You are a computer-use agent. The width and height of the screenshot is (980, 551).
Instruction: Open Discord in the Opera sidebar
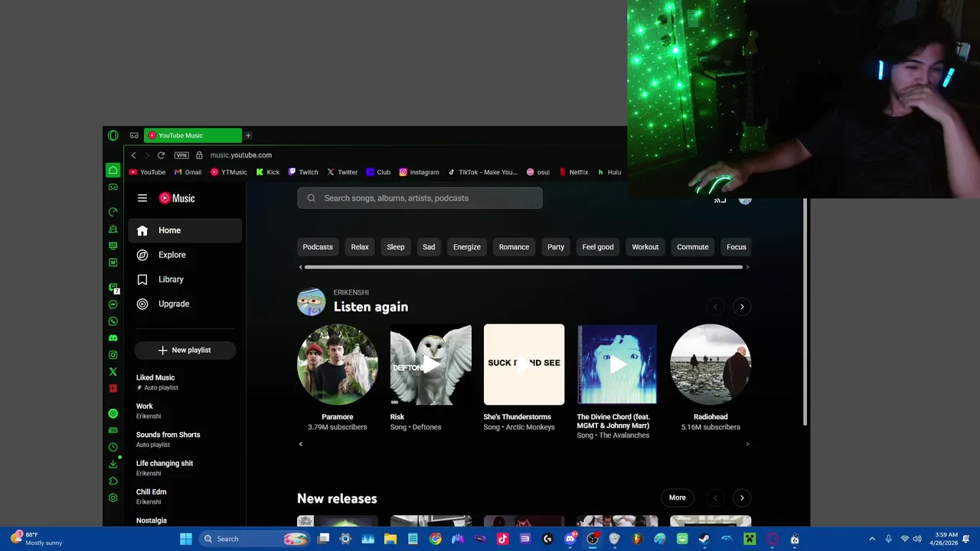113,338
